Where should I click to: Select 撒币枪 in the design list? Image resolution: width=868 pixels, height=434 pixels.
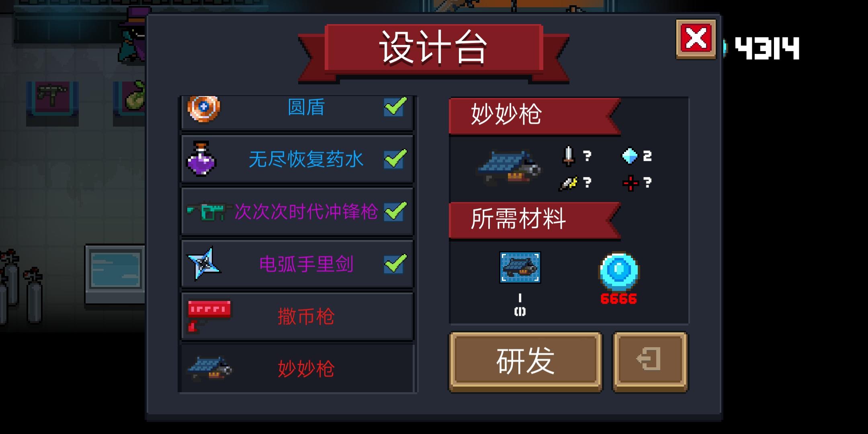pyautogui.click(x=297, y=317)
